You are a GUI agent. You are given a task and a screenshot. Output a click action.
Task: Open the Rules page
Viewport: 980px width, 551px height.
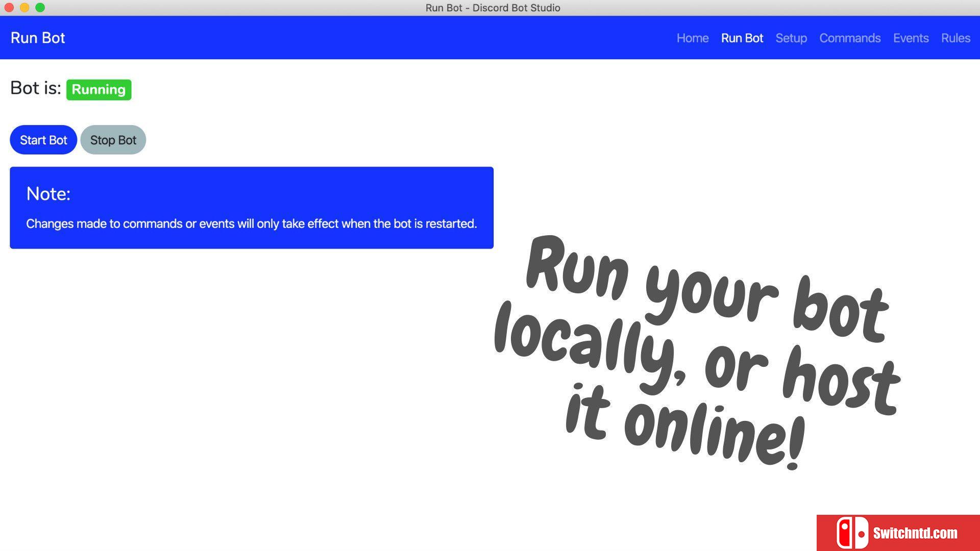coord(955,38)
